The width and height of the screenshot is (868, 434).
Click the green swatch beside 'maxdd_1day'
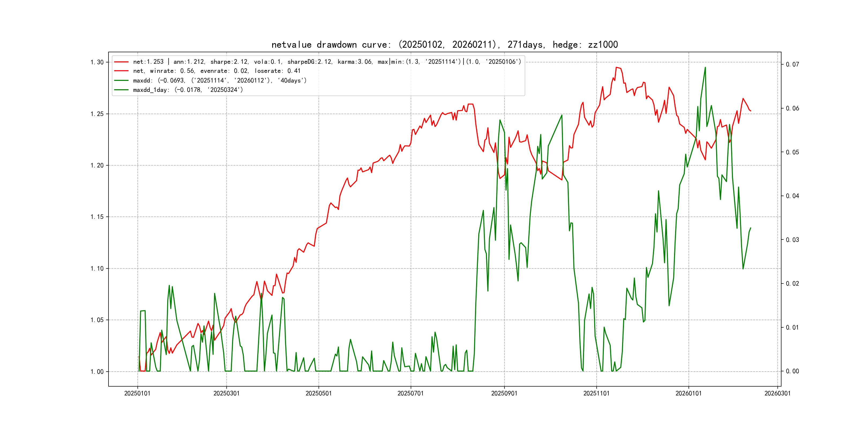point(121,90)
